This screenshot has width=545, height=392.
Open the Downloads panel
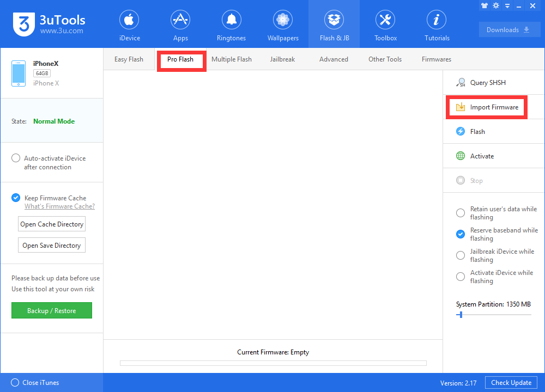point(510,30)
